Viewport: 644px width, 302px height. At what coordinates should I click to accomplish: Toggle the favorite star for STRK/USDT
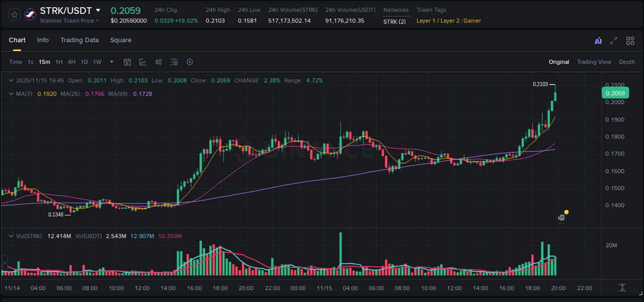click(14, 14)
